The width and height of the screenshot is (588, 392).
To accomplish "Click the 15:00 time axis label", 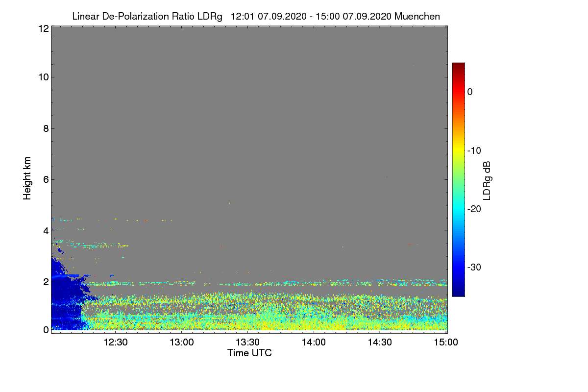I will click(447, 342).
